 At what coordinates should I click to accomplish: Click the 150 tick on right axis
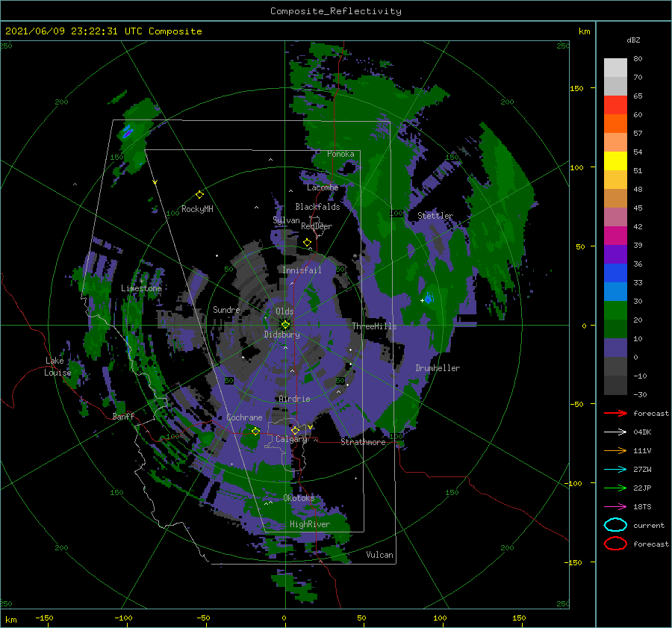[576, 88]
